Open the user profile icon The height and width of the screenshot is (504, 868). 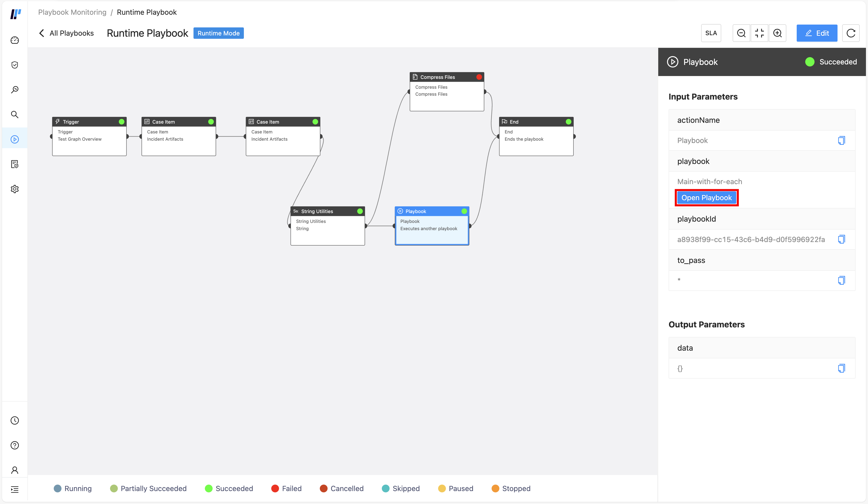(14, 470)
